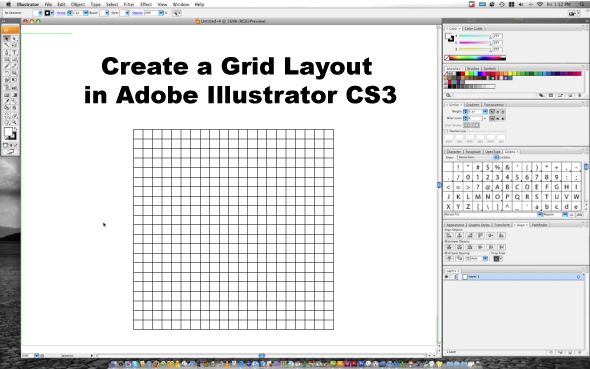590x369 pixels.
Task: Click target circle of Layer 1
Action: tap(578, 277)
